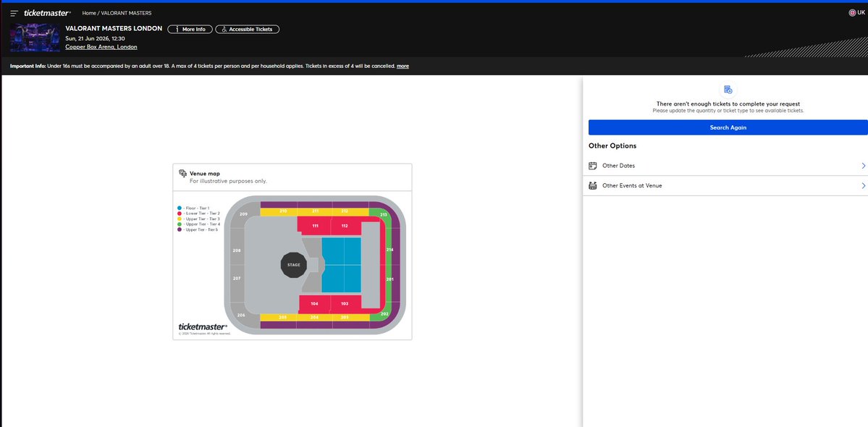Viewport: 868px width, 427px height.
Task: Open the hamburger menu beside the Ticketmaster logo
Action: 14,13
